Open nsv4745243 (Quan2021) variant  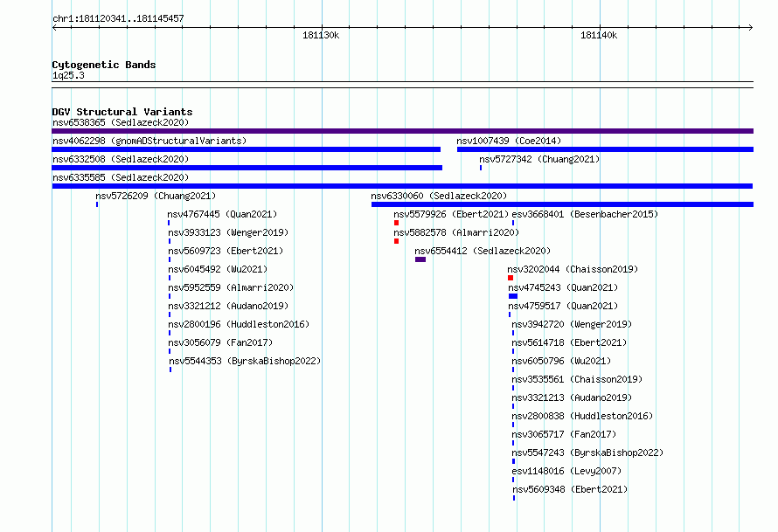563,287
